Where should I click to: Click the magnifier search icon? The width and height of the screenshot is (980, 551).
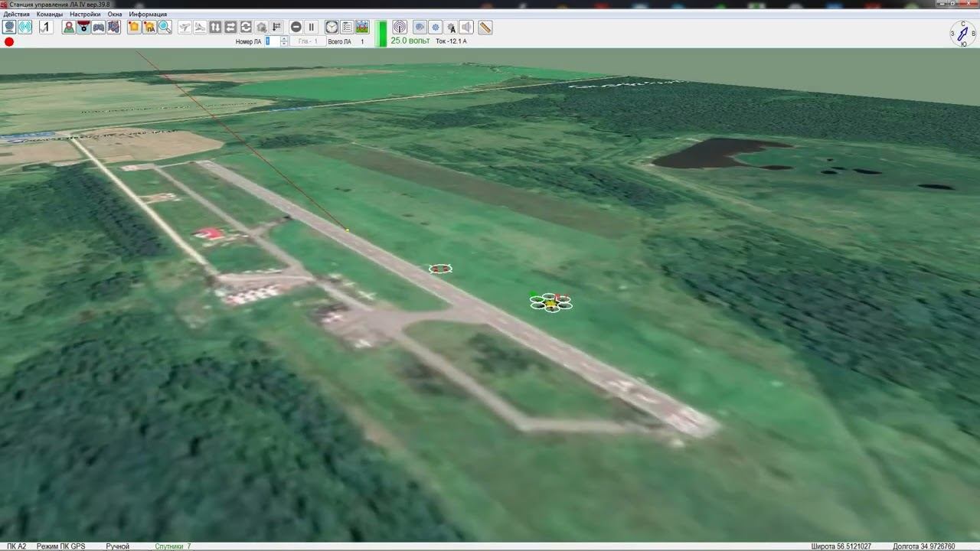[x=164, y=28]
